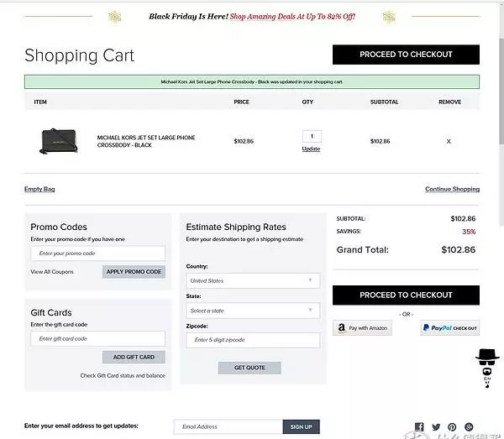
Task: Click the Zipcode input field
Action: coord(253,340)
